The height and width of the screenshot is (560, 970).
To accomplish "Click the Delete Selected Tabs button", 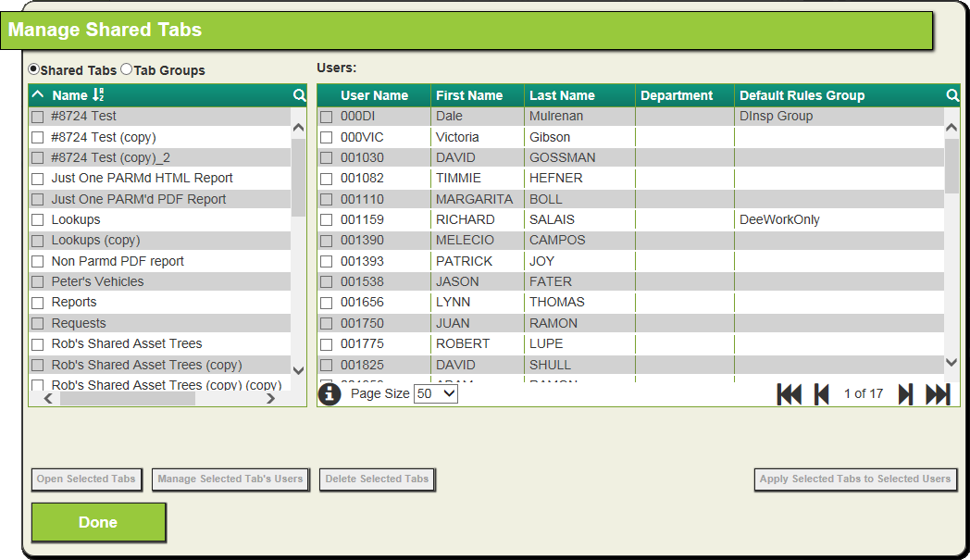I will click(x=377, y=479).
